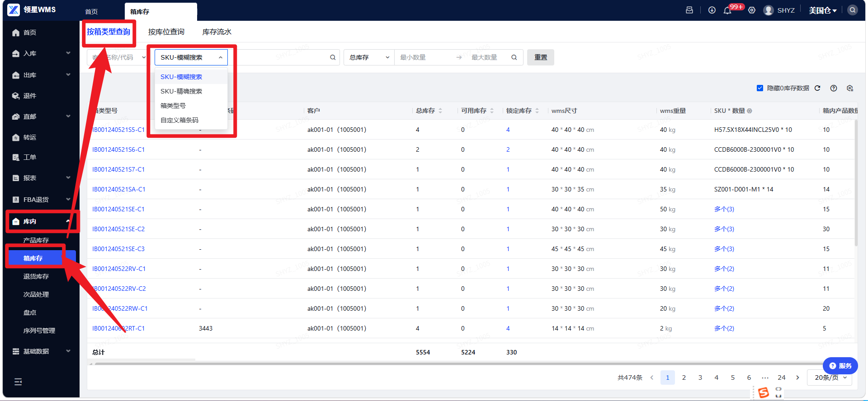868x401 pixels.
Task: Sort by 锁定库存 column
Action: tap(537, 111)
